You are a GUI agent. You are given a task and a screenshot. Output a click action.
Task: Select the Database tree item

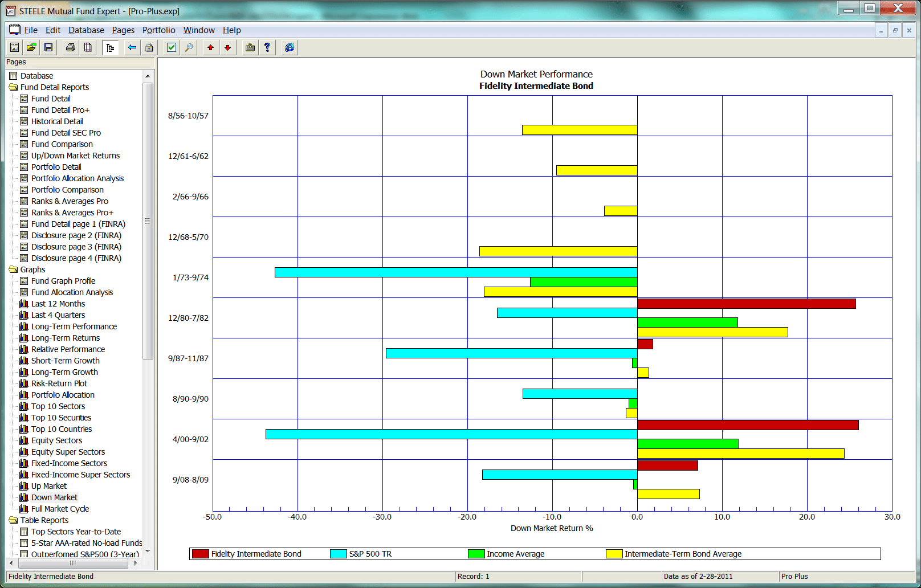coord(36,76)
